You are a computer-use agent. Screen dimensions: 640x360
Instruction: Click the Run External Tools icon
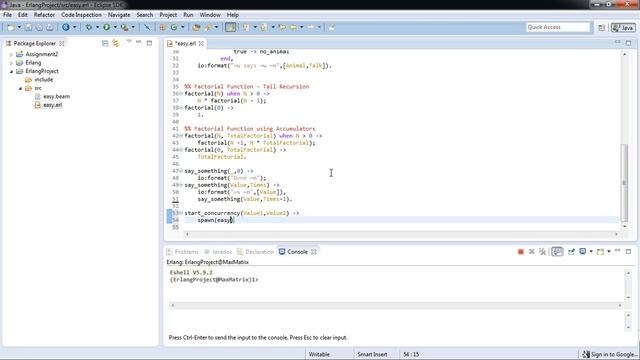124,27
